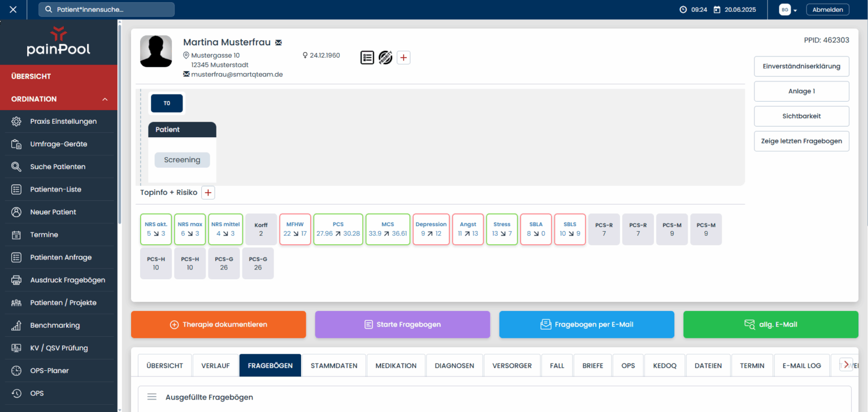Screen dimensions: 868x412
Task: Switch to the Stammdaten tab
Action: point(333,365)
